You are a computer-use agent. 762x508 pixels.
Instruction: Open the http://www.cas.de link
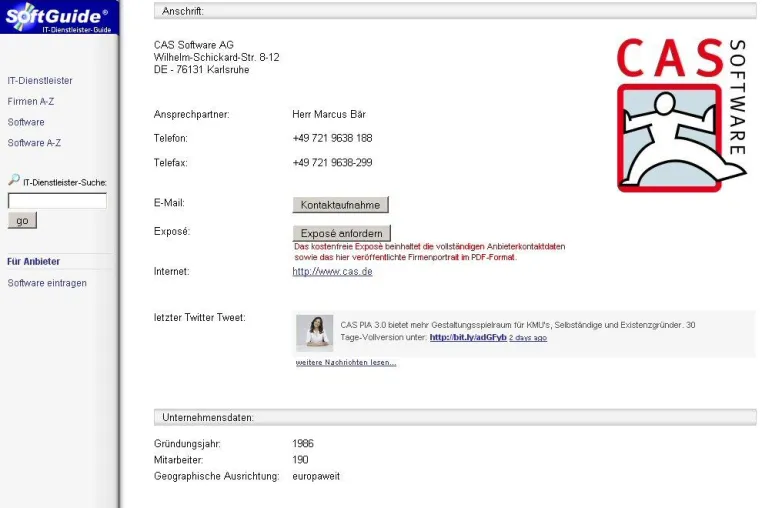332,272
